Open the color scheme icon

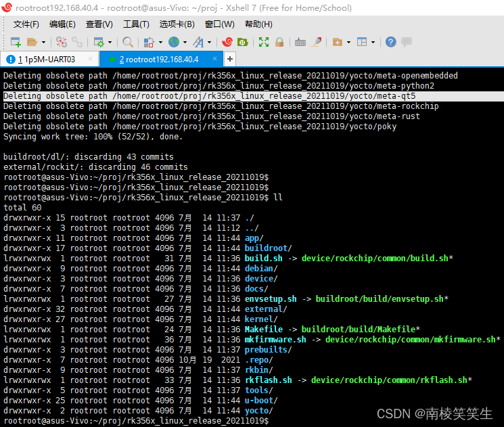149,42
